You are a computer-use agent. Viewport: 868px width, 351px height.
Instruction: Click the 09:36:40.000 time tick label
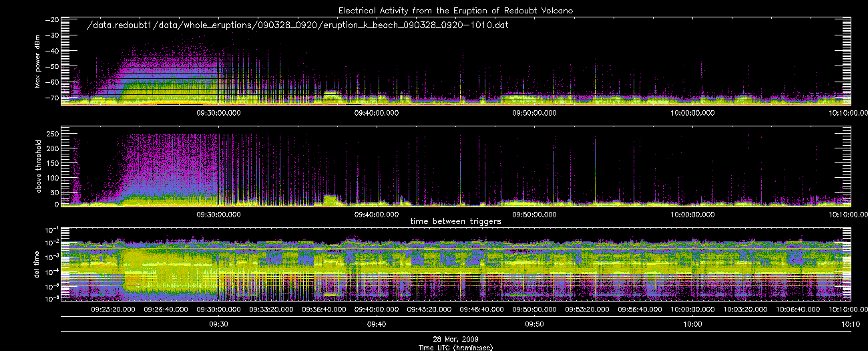324,310
